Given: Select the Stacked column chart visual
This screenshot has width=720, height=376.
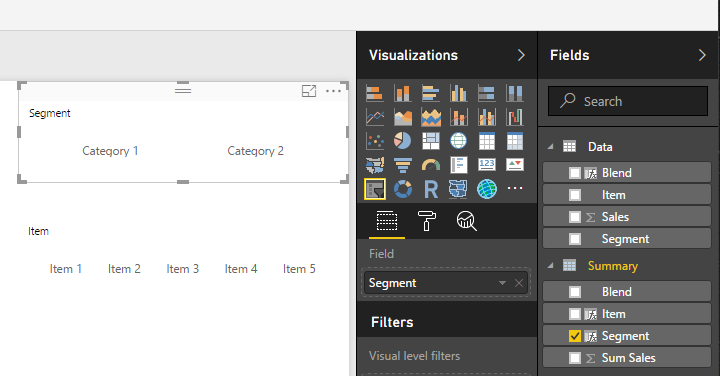Looking at the screenshot, I should click(x=403, y=94).
